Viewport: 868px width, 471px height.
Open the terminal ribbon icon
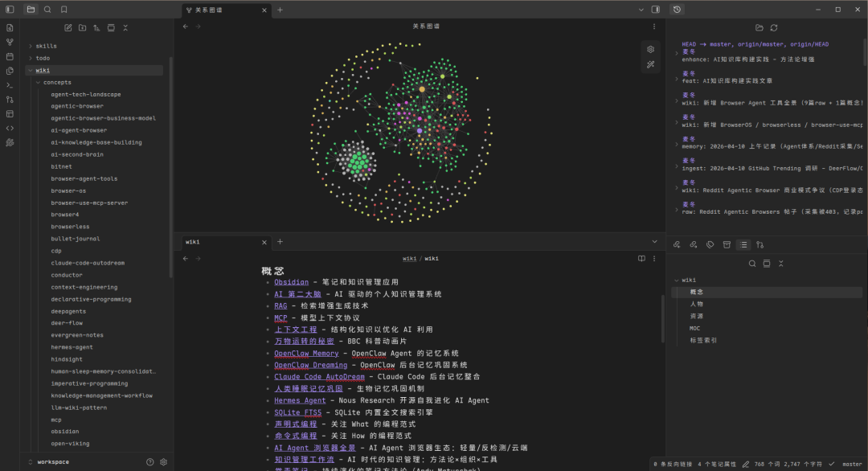[x=10, y=85]
